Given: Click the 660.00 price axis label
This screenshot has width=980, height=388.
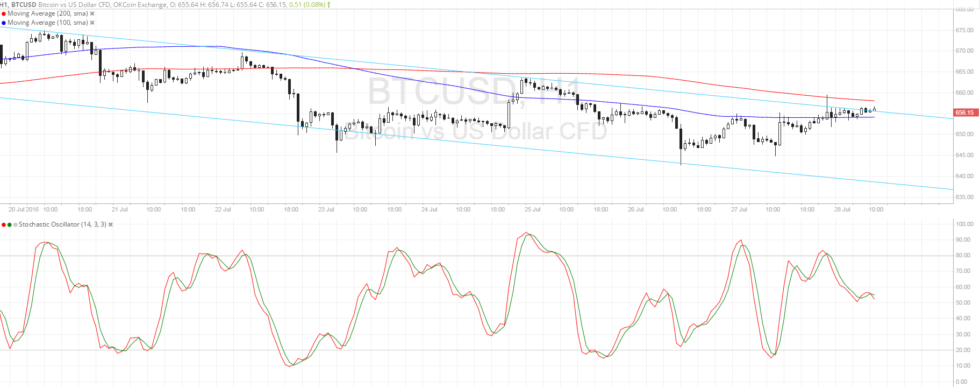Looking at the screenshot, I should pyautogui.click(x=964, y=93).
